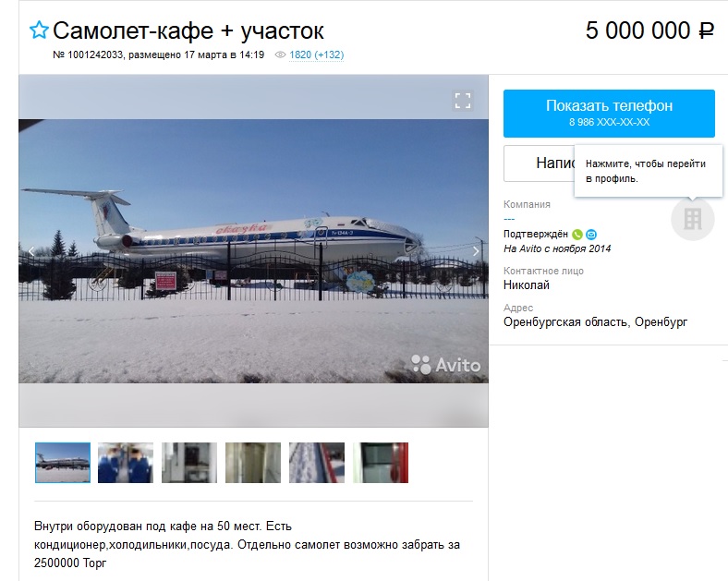Open company profile building avatar

[693, 219]
